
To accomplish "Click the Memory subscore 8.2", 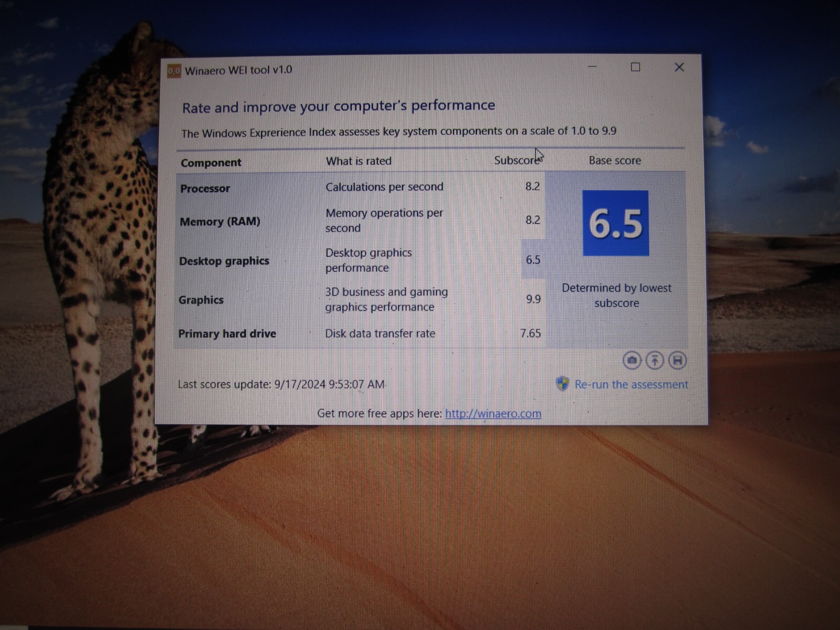I will [532, 220].
